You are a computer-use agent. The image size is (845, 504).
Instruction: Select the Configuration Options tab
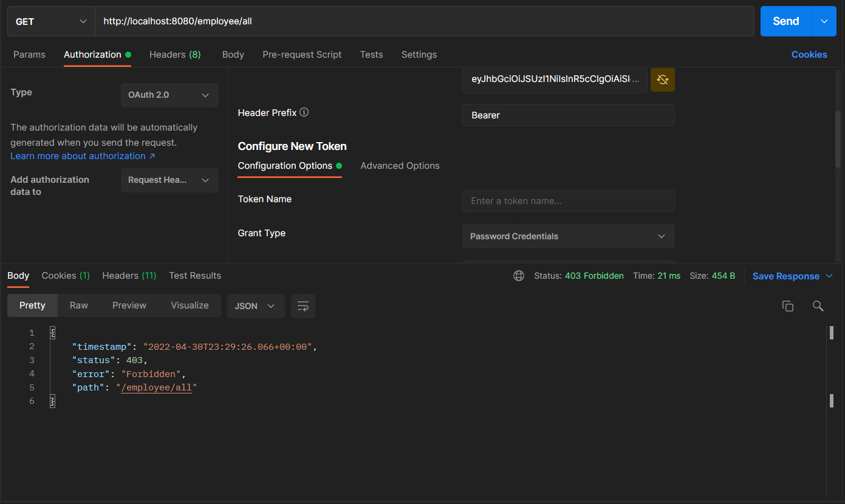tap(290, 166)
